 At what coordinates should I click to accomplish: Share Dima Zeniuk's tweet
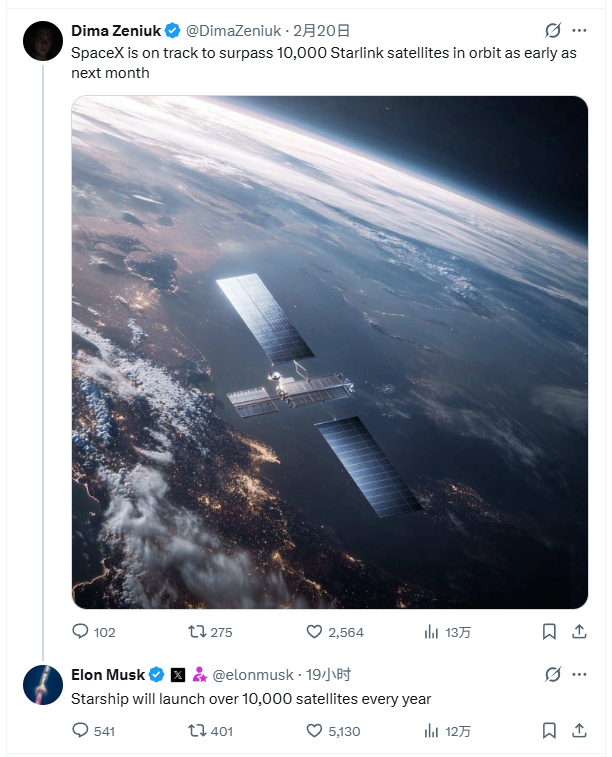coord(578,632)
